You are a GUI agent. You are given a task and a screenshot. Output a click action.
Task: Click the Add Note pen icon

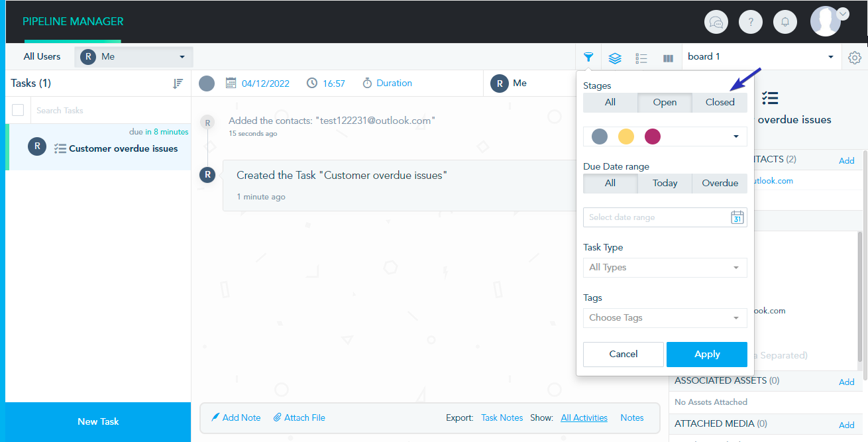coord(215,417)
